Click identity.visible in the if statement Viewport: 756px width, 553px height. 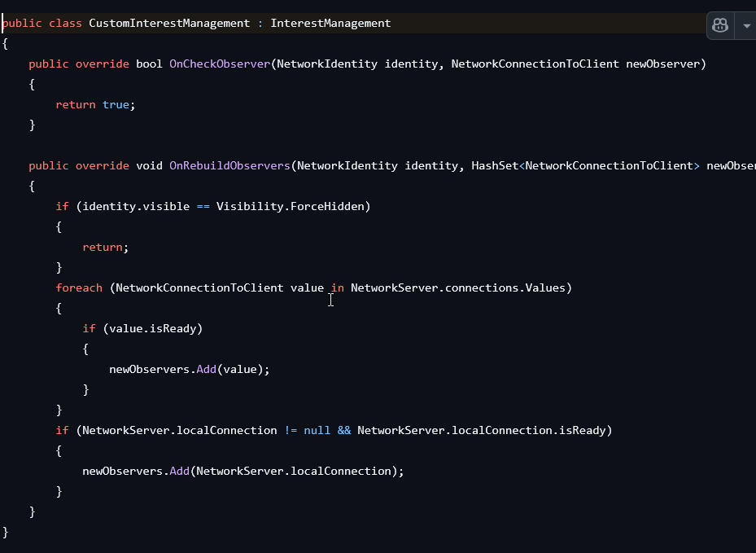click(x=136, y=207)
